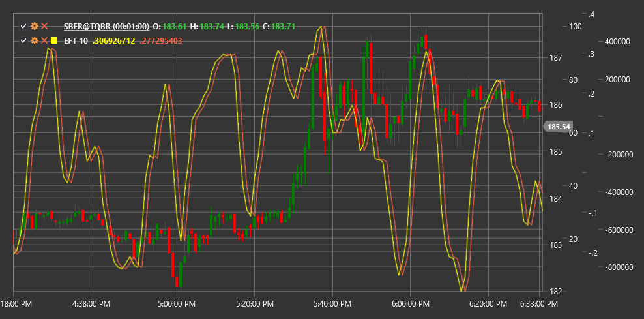Click the 185.54 current price marker
The image size is (644, 319).
559,127
